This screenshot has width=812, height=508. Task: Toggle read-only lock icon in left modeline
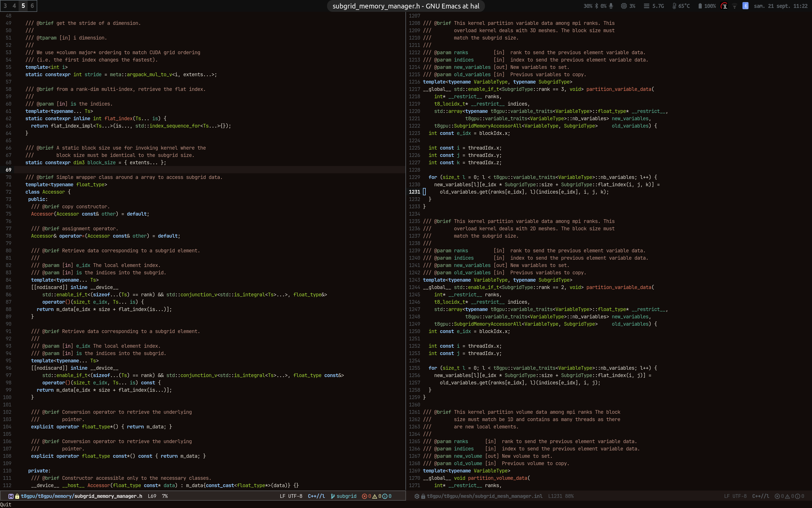17,496
